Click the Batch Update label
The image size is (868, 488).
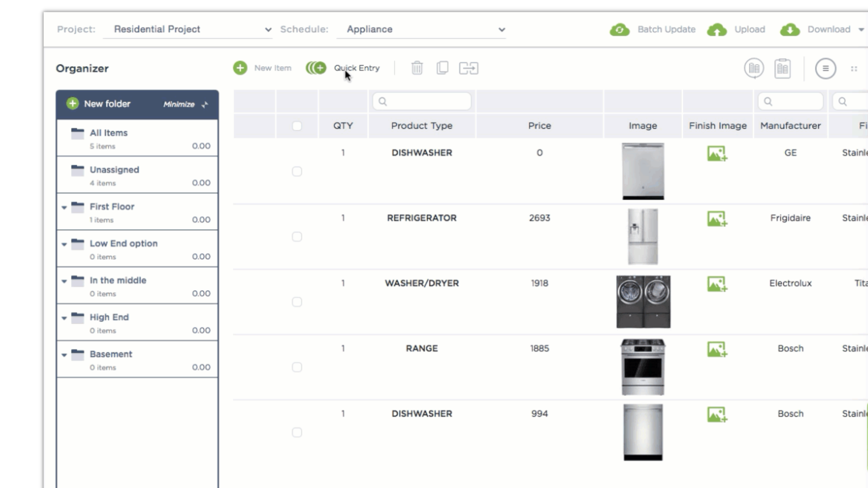click(667, 30)
